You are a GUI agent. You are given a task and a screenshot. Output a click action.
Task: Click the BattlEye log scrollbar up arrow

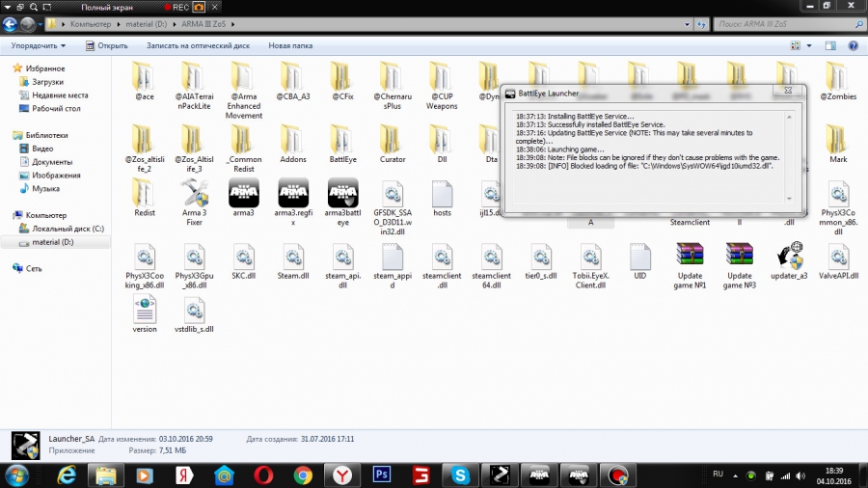pos(789,117)
